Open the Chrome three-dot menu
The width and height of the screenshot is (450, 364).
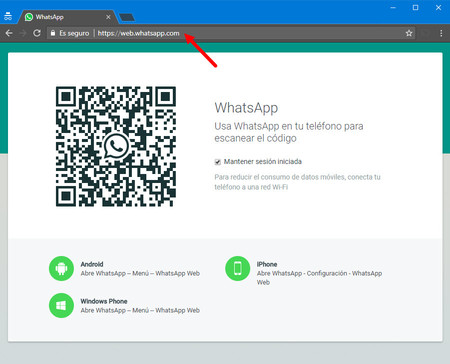(441, 33)
